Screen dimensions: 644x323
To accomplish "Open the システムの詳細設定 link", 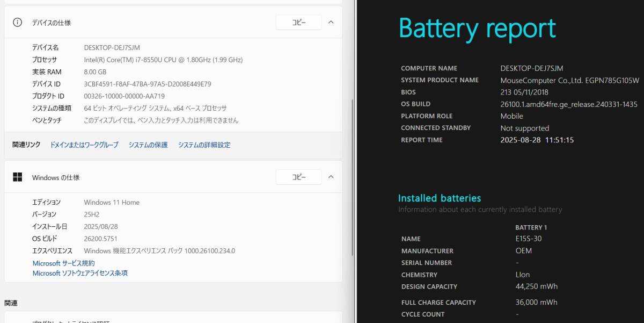I will (x=204, y=145).
